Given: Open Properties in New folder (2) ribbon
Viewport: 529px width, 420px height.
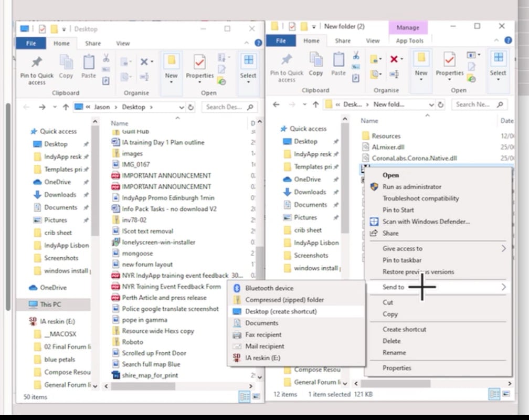Looking at the screenshot, I should click(450, 66).
